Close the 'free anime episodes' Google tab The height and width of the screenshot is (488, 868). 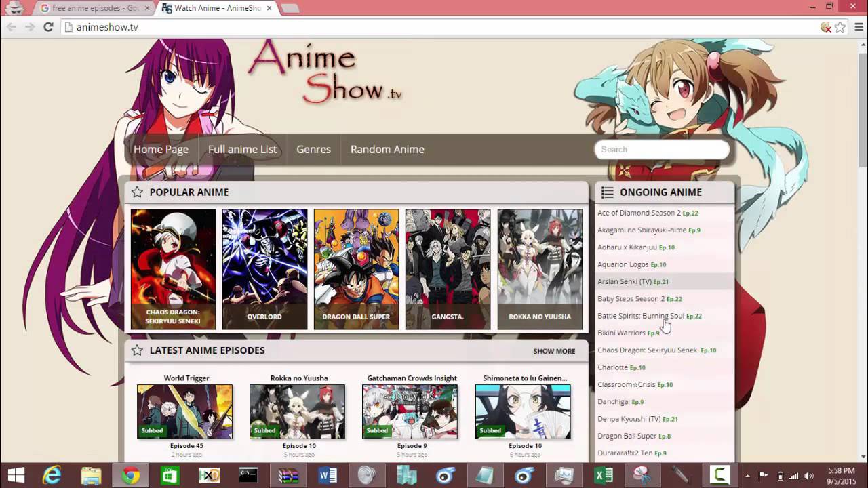[x=147, y=8]
